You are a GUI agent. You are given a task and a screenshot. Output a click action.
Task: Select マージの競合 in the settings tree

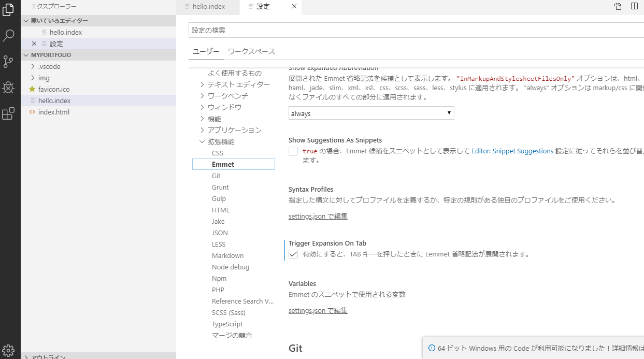pyautogui.click(x=232, y=335)
